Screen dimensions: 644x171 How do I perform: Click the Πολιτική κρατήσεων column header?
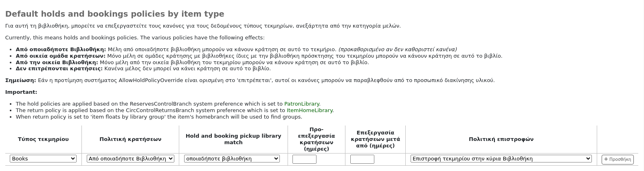coord(130,139)
